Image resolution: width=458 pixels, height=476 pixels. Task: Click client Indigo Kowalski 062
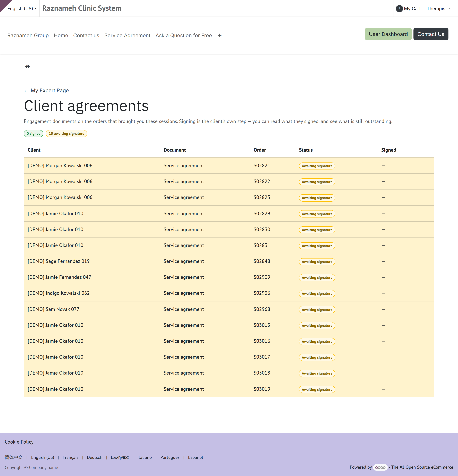(x=59, y=293)
